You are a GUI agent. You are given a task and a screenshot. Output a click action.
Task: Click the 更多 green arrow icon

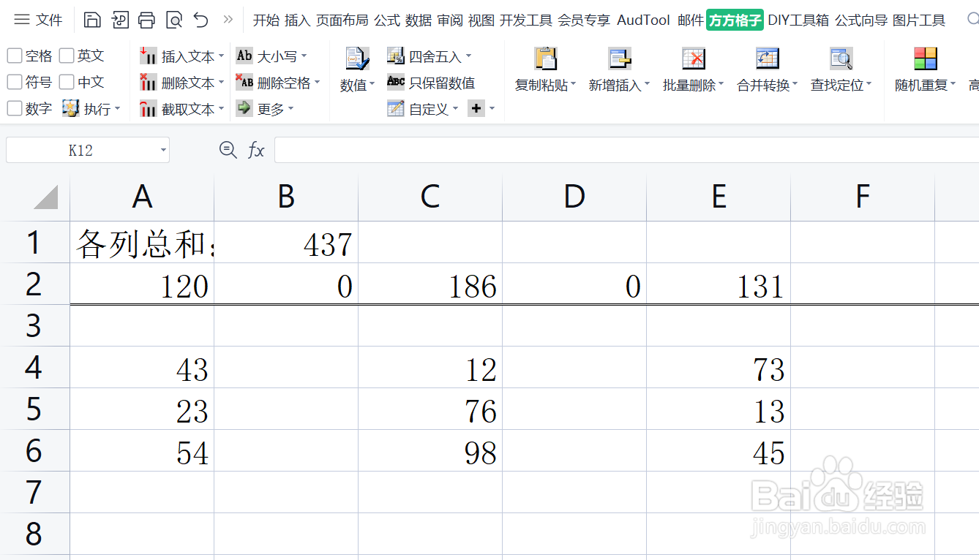pos(244,109)
